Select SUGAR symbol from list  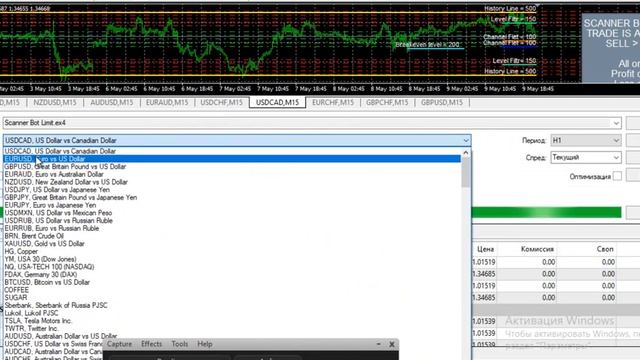(232, 298)
